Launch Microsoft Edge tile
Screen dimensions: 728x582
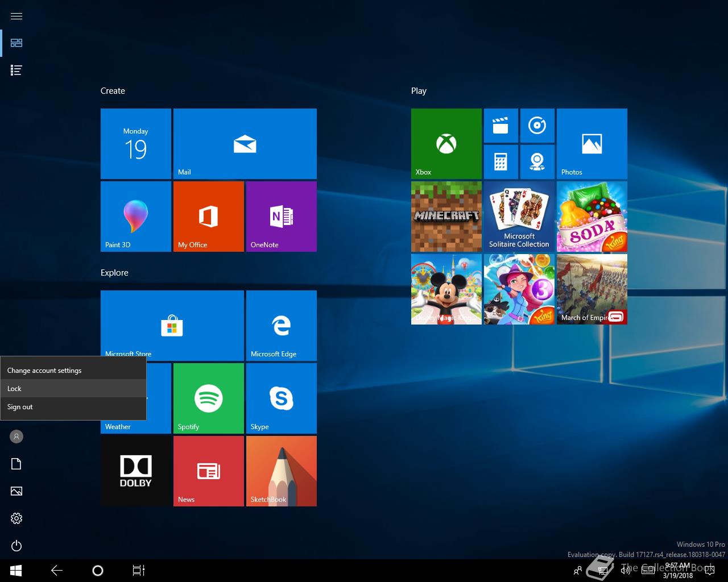[282, 326]
